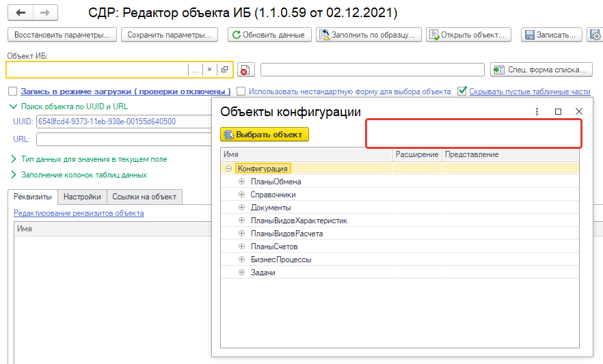Click the Расширение column header
Image resolution: width=603 pixels, height=364 pixels.
[417, 154]
